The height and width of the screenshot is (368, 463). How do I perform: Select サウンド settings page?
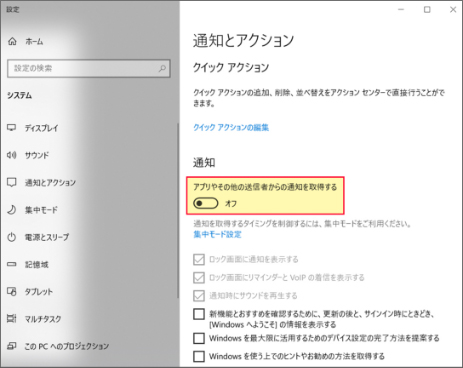pyautogui.click(x=37, y=155)
